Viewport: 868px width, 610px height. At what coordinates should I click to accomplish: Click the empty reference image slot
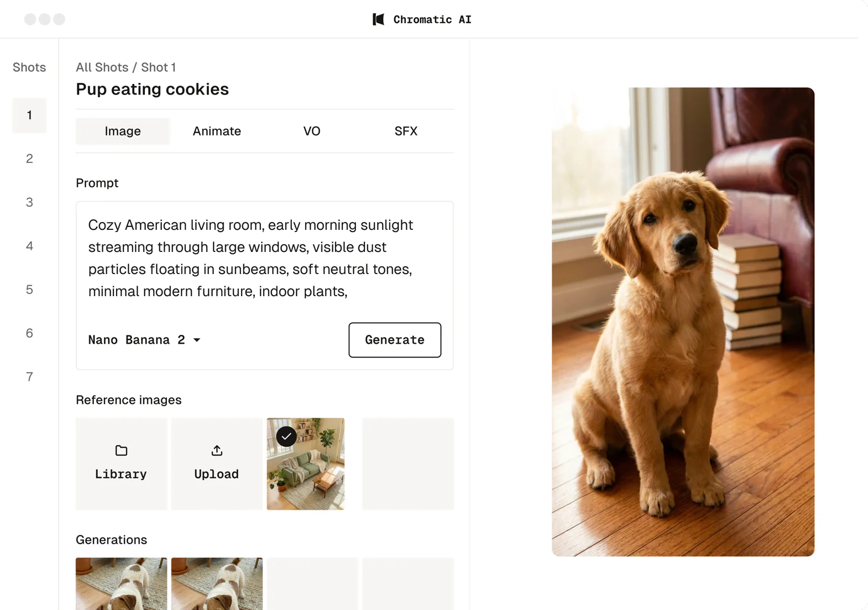tap(407, 464)
